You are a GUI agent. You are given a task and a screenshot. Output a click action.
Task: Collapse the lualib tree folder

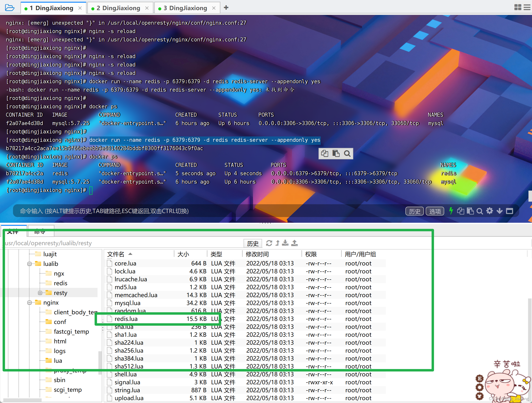coord(29,264)
